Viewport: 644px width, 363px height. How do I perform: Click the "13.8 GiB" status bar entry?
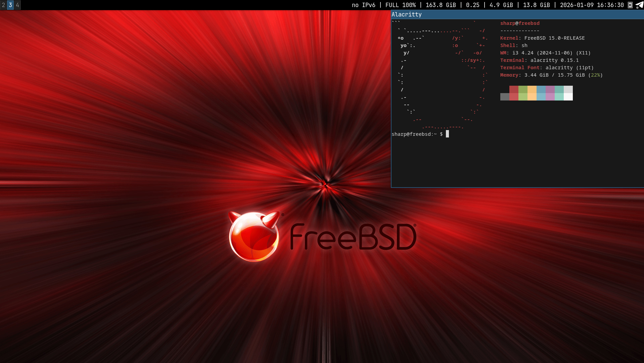coord(537,5)
